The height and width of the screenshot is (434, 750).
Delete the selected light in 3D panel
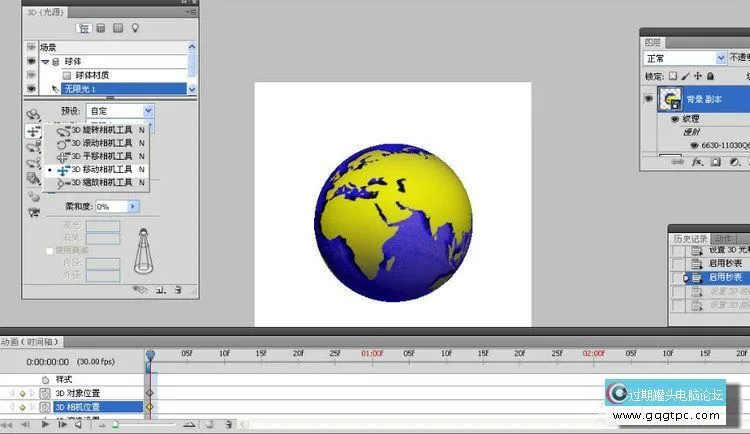point(178,289)
